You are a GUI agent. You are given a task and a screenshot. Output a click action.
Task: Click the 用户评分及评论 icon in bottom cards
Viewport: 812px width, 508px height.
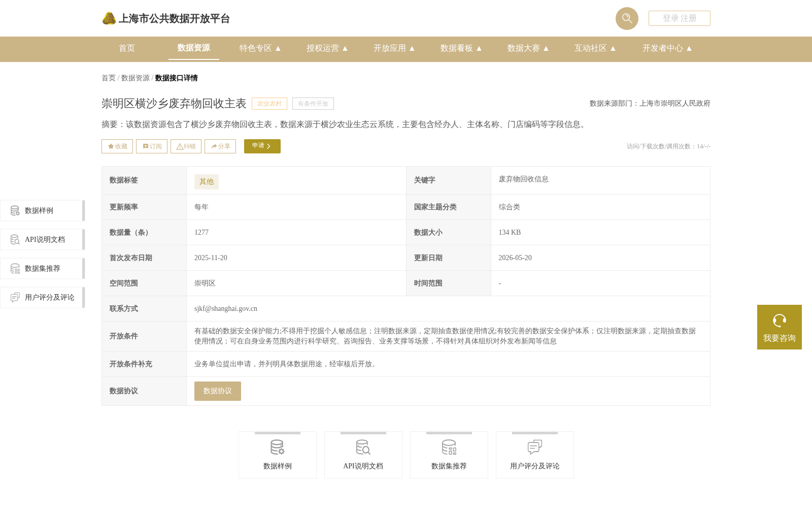coord(535,448)
